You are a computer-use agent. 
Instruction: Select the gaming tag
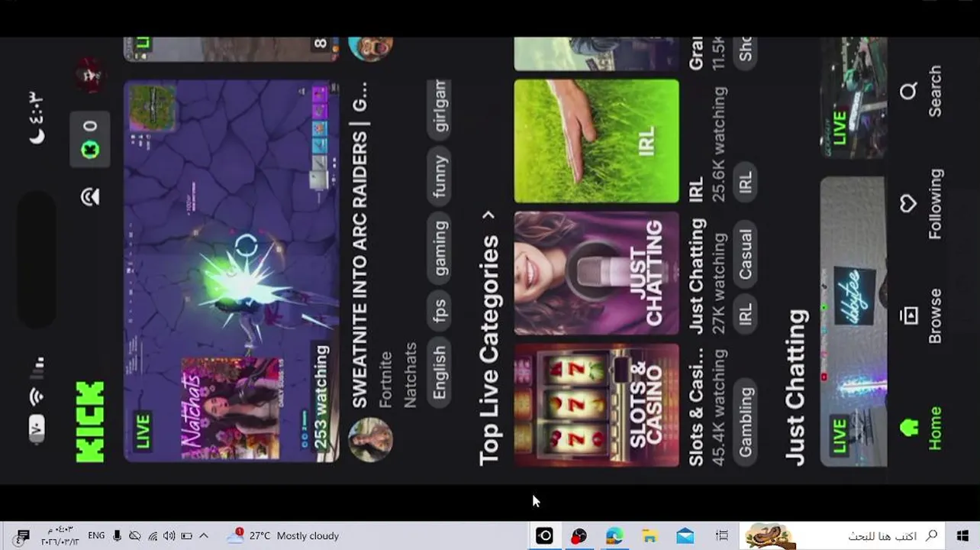coord(439,249)
